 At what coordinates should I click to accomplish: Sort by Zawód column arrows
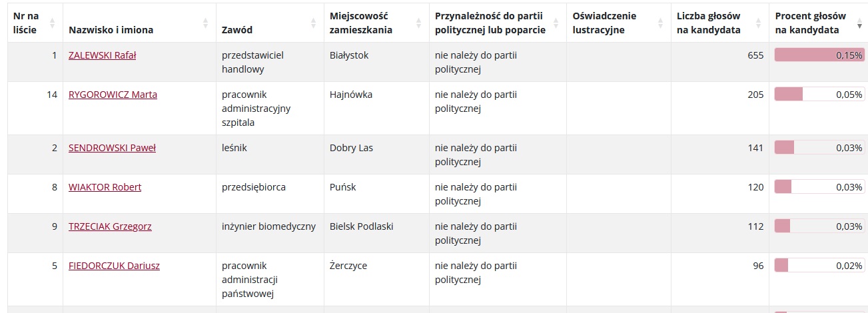coord(313,23)
